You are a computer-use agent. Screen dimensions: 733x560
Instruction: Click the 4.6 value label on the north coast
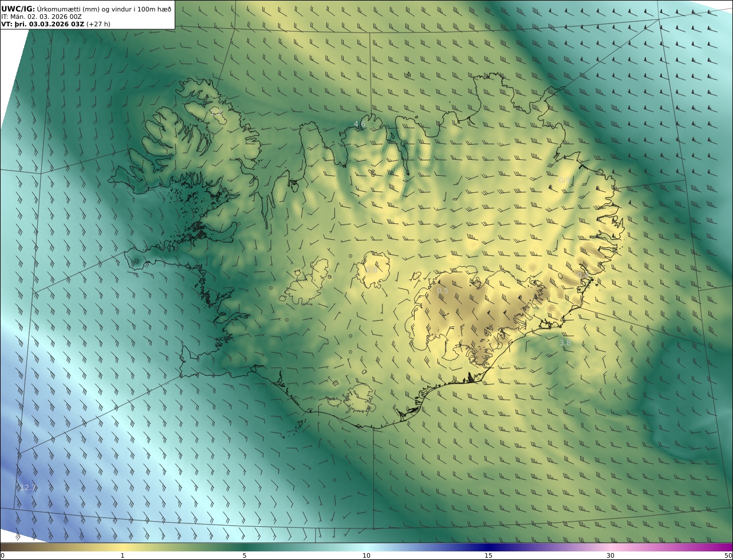click(x=359, y=124)
